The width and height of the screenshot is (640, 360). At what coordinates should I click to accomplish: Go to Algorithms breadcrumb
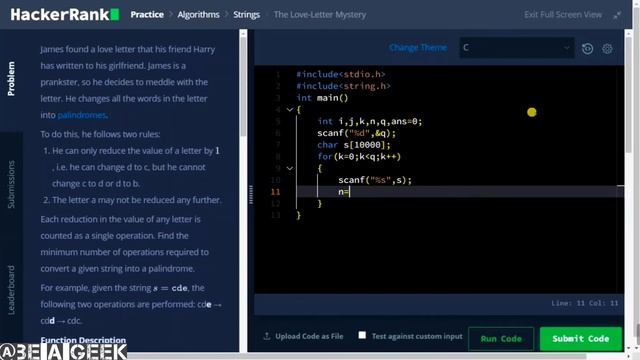coord(198,15)
